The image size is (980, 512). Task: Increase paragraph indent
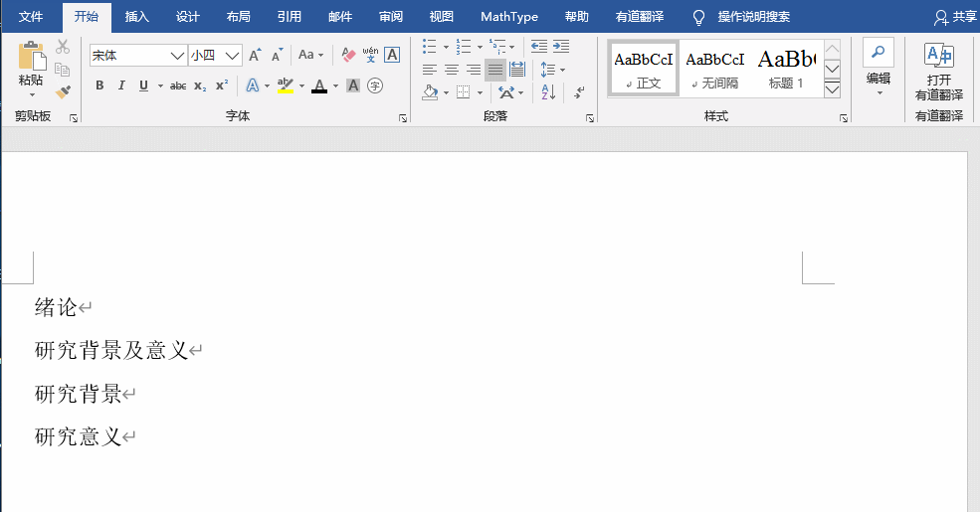(x=561, y=46)
